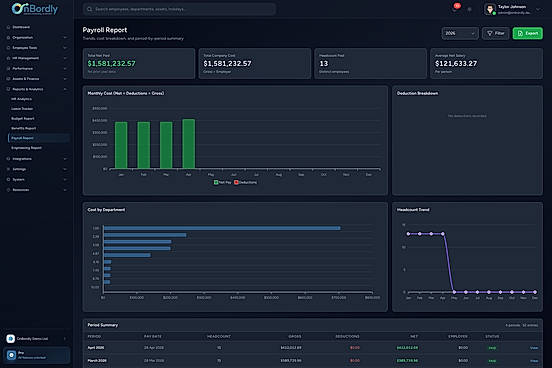The image size is (552, 368).
Task: Click the search magnifier icon
Action: pos(89,9)
